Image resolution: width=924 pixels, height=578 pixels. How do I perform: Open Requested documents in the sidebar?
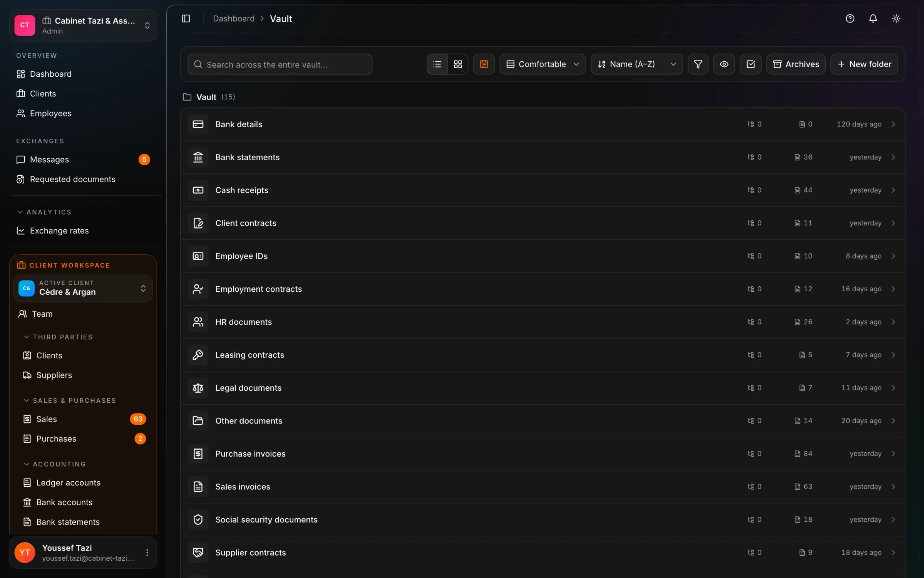point(66,179)
